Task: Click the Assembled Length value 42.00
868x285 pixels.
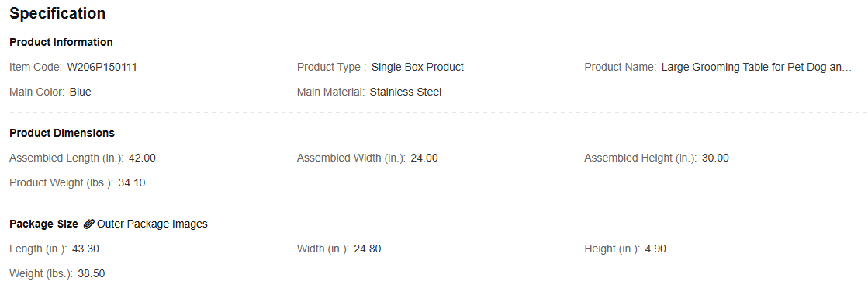Action: tap(142, 158)
